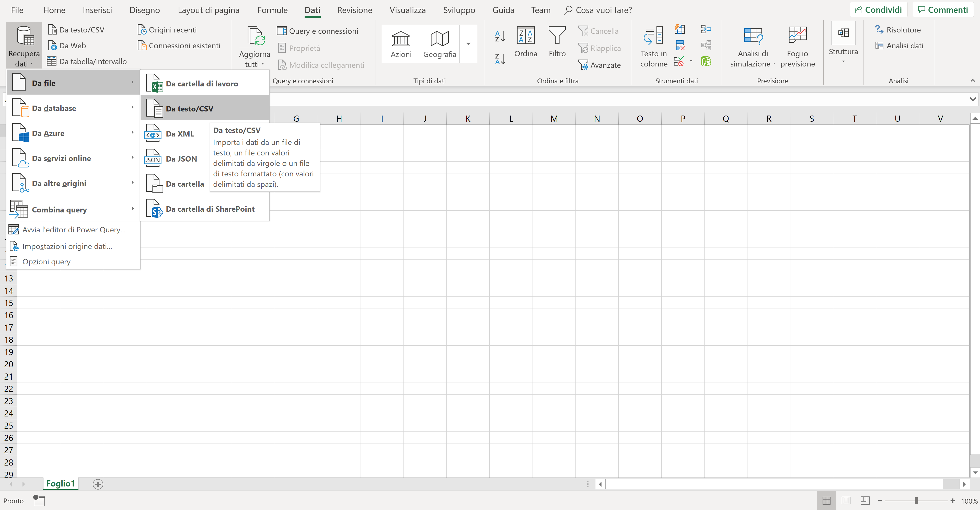Expand the formula bar
This screenshot has width=980, height=510.
click(x=972, y=99)
